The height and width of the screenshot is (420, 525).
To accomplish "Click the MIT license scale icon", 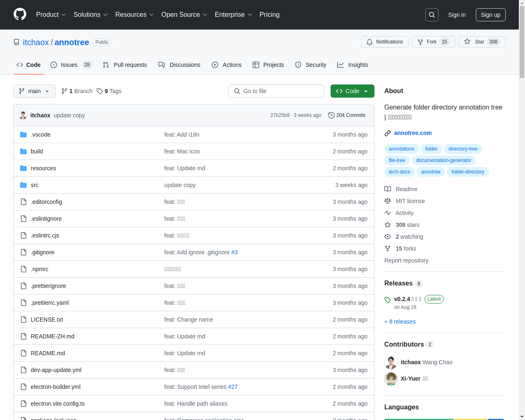I will (x=388, y=201).
